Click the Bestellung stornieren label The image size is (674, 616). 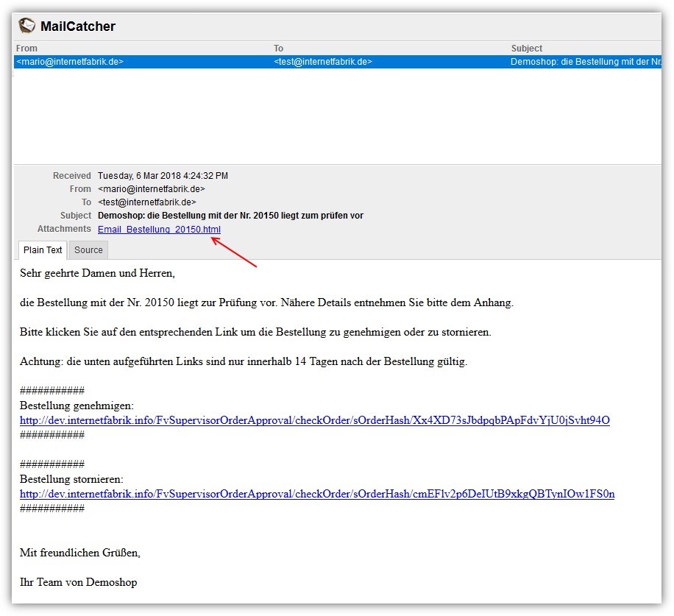71,479
